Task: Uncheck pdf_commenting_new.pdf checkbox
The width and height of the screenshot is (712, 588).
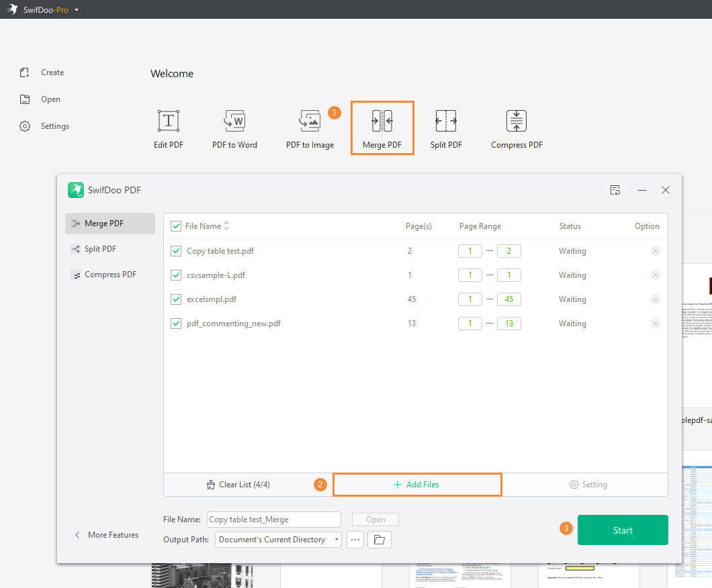Action: click(176, 324)
